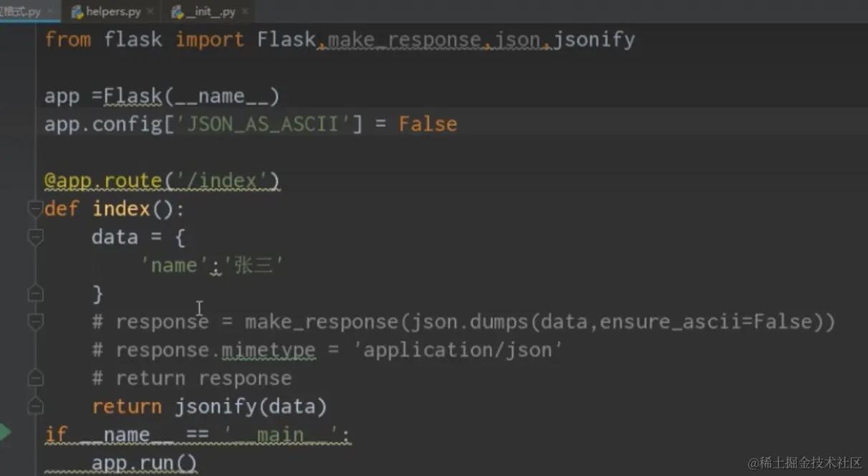868x476 pixels.
Task: Click 'False' on the app.config line
Action: [428, 124]
